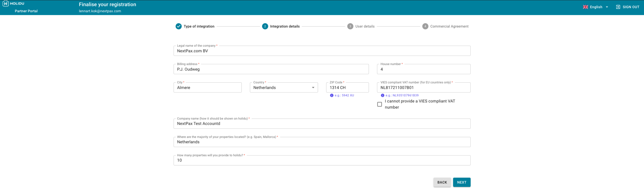Click the BACK button
The width and height of the screenshot is (644, 196).
(442, 182)
